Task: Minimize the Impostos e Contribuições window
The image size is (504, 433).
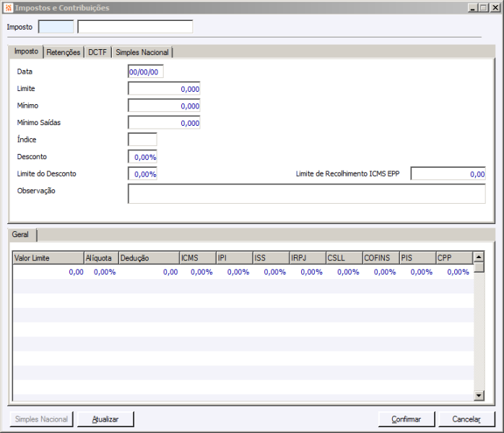Action: tap(472, 8)
